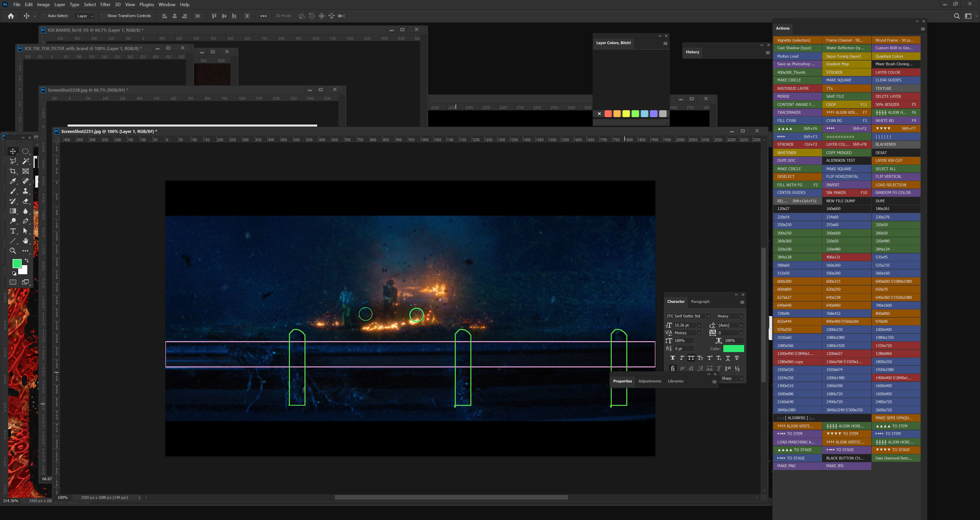The width and height of the screenshot is (980, 520).
Task: Toggle Underline in Character panel
Action: coord(728,358)
